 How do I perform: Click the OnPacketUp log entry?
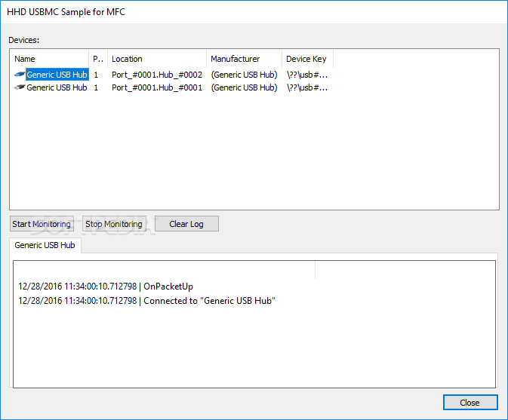click(106, 287)
